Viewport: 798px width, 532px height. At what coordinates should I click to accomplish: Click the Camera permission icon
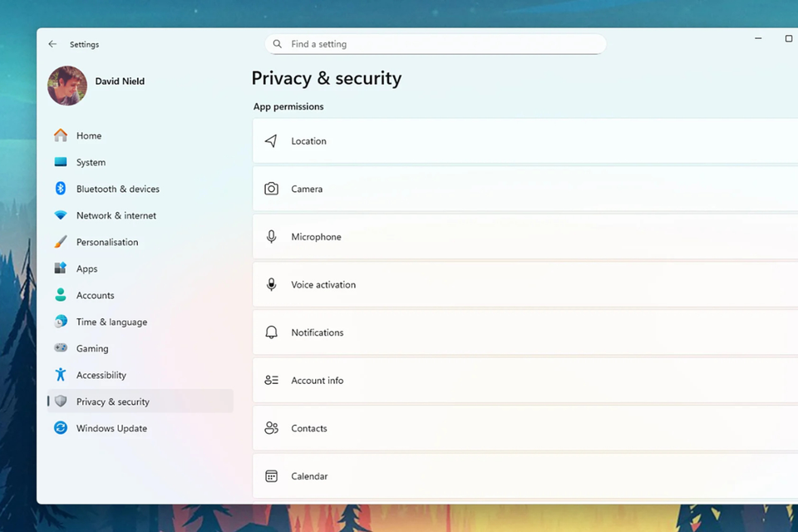coord(271,189)
